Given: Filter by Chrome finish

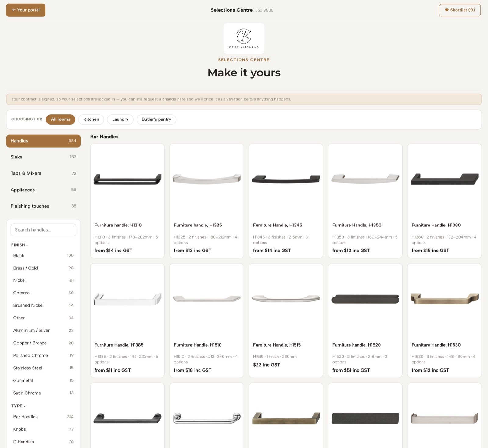Looking at the screenshot, I should (x=43, y=293).
